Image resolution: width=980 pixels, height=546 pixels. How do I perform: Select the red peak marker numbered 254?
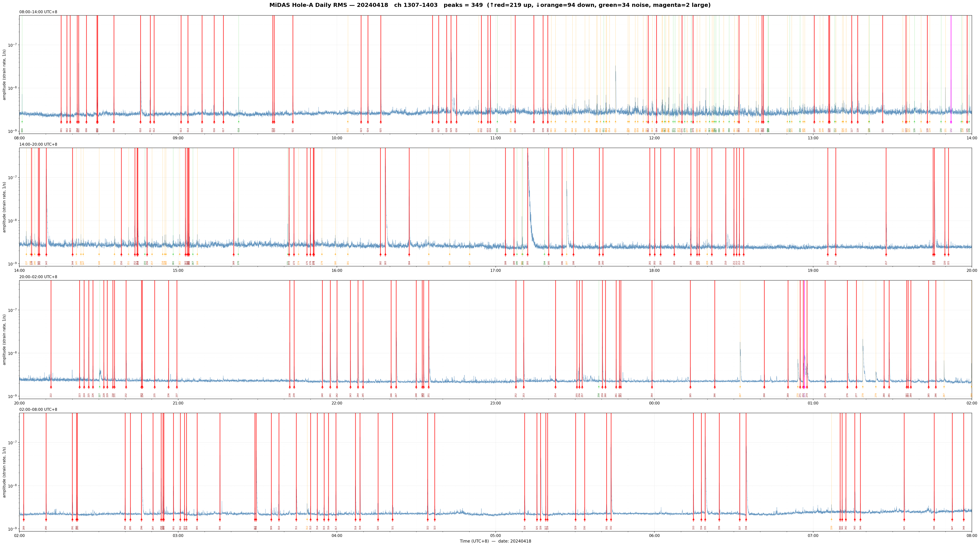pyautogui.click(x=555, y=387)
